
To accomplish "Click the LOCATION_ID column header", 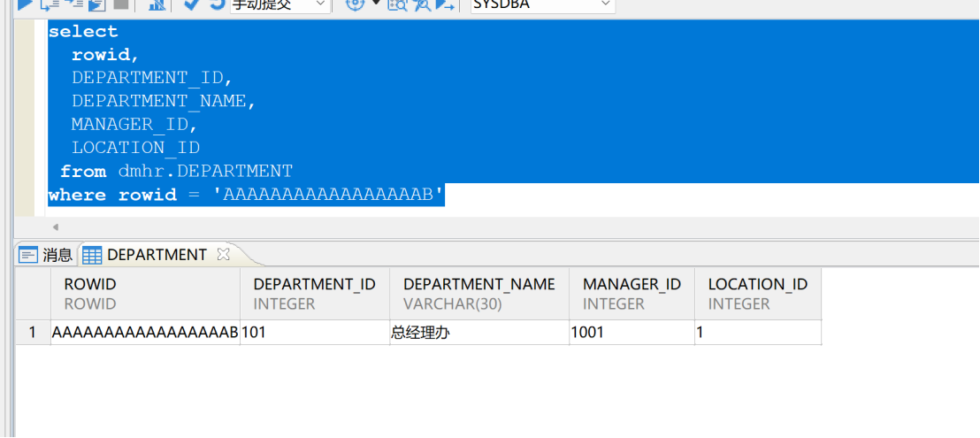I will point(757,294).
